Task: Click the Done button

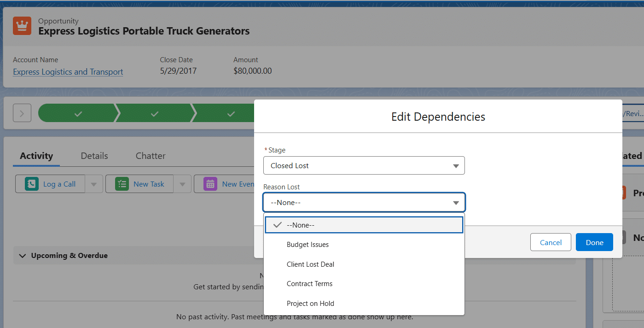Action: [594, 242]
